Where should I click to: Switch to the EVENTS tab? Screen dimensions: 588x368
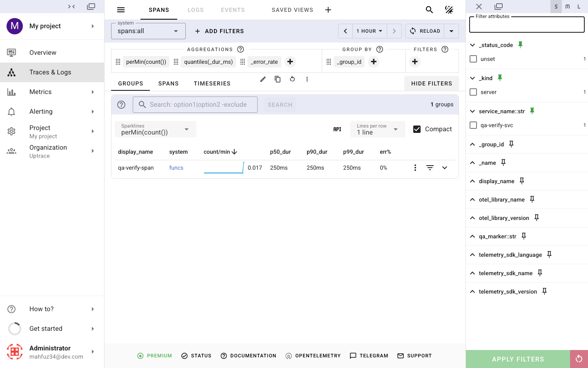pyautogui.click(x=233, y=10)
